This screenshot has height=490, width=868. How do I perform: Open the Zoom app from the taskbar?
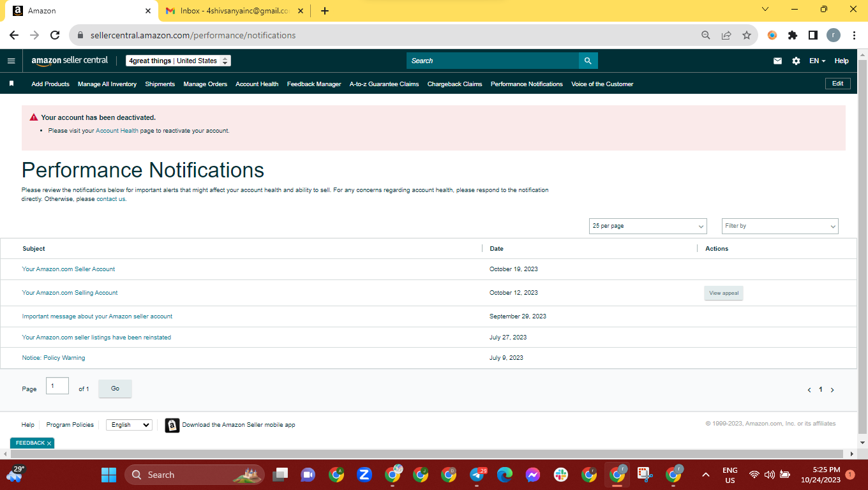coord(364,475)
